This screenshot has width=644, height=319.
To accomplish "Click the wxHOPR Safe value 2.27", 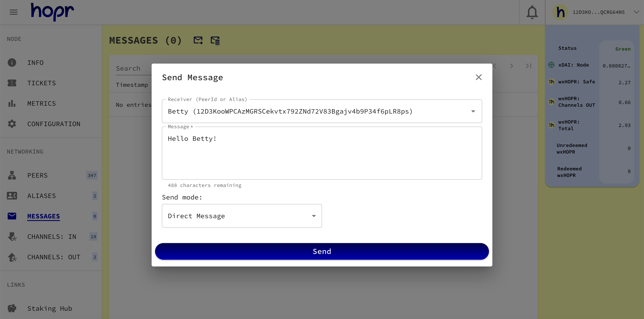I will [x=624, y=82].
